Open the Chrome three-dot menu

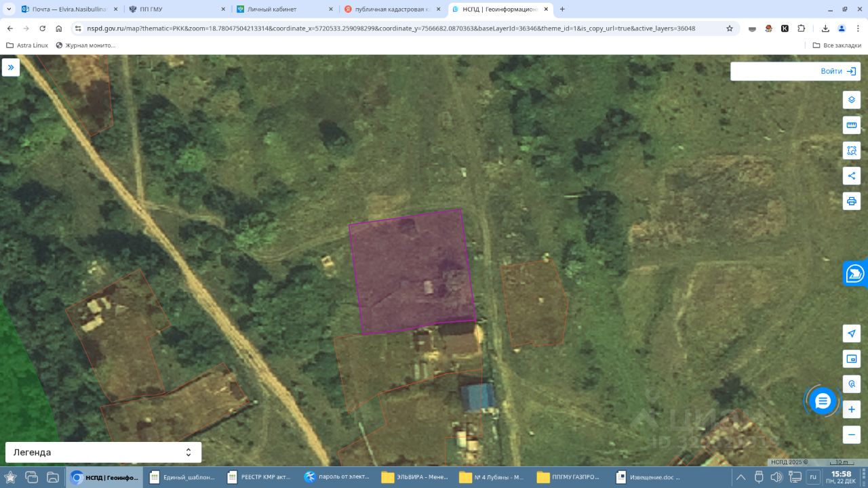[x=858, y=28]
